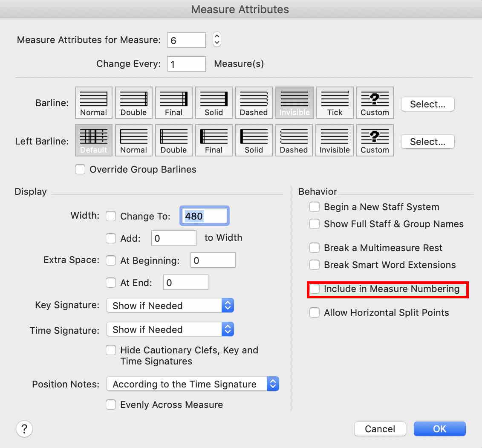Click the Normal barline icon in Barline row
The image size is (482, 448).
tap(93, 103)
